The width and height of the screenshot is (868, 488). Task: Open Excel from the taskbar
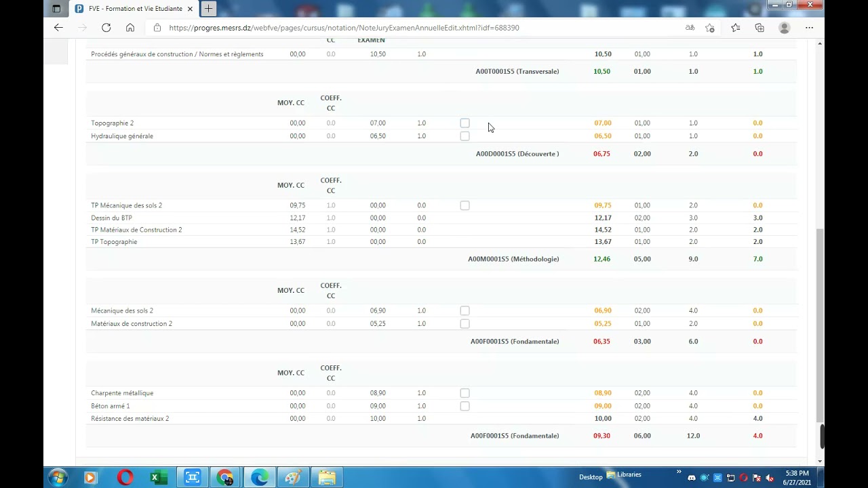(x=158, y=478)
